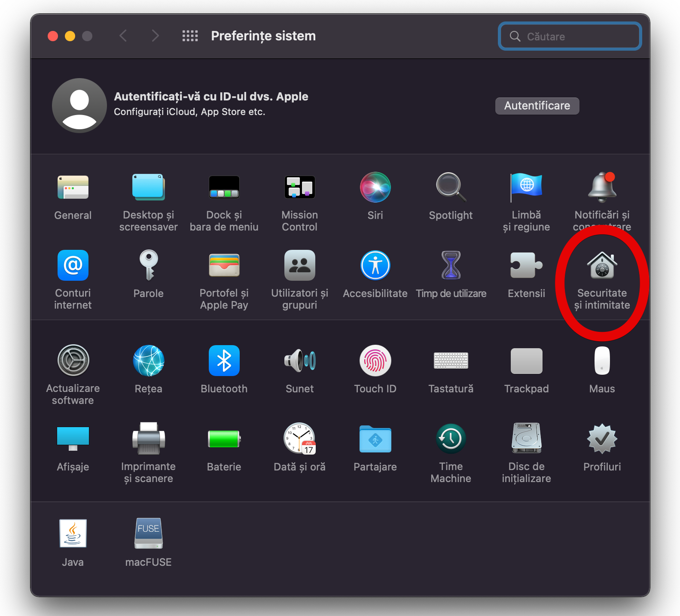Close window with the red button
This screenshot has width=680, height=616.
coord(53,36)
